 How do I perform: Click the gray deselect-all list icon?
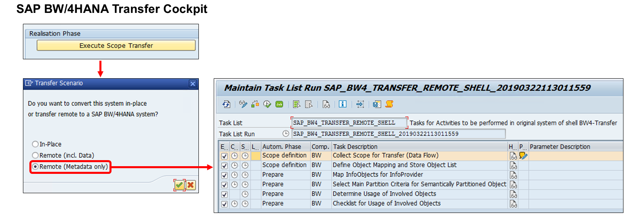coord(309,104)
